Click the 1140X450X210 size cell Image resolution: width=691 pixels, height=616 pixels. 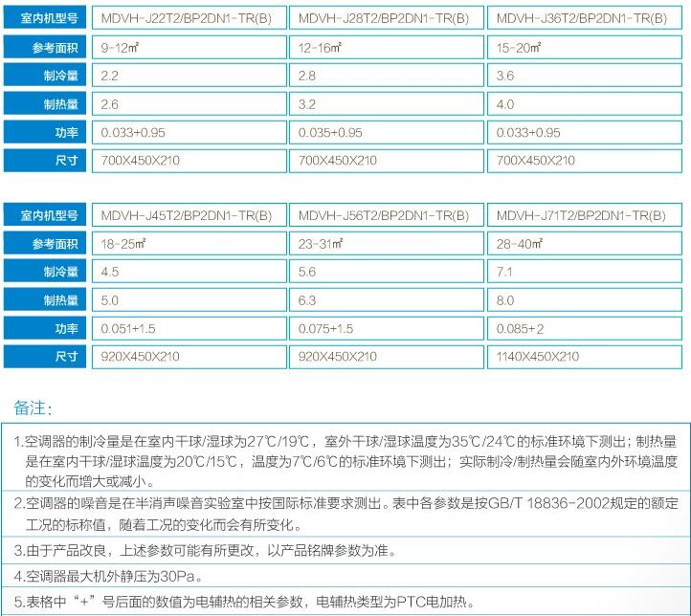(585, 356)
